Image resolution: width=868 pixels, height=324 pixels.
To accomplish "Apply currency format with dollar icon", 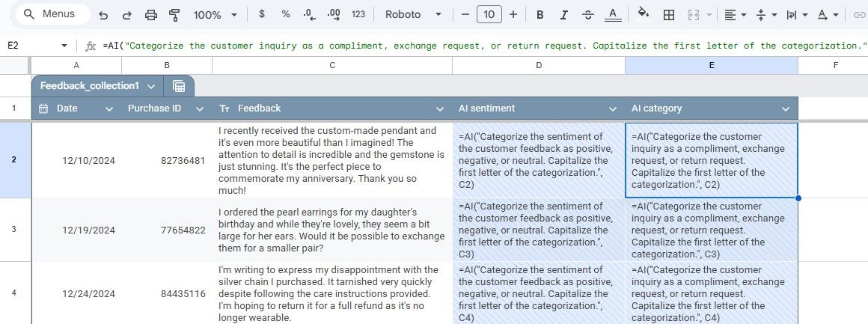I will point(262,14).
